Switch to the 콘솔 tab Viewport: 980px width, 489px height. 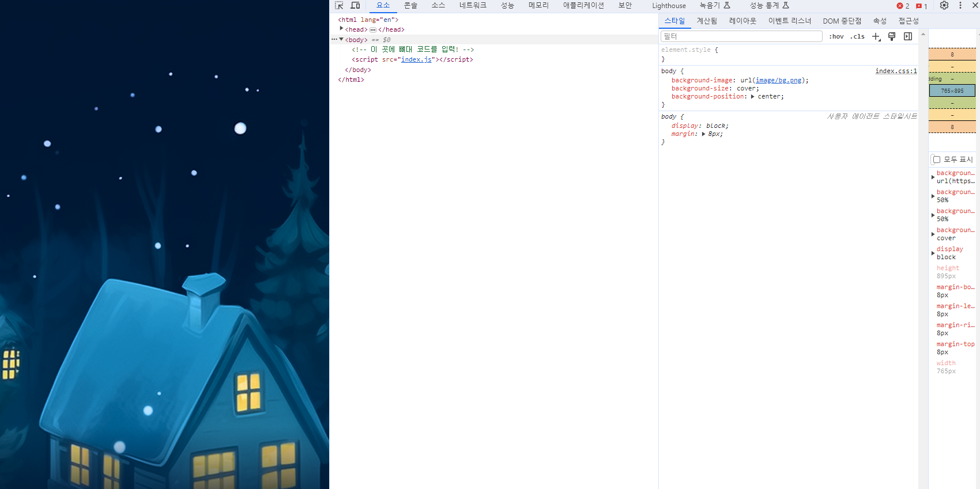click(x=410, y=6)
